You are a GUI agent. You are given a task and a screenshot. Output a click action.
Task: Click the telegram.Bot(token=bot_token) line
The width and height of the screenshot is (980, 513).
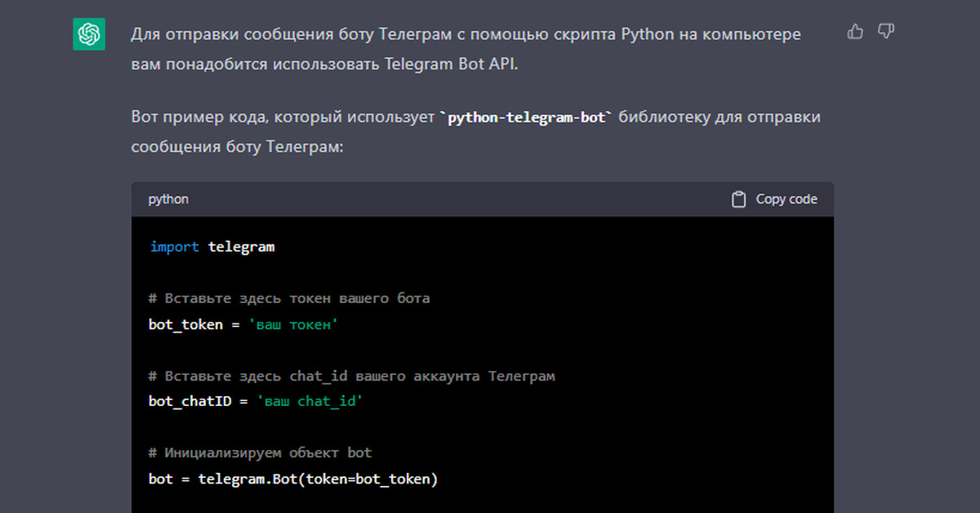[293, 479]
